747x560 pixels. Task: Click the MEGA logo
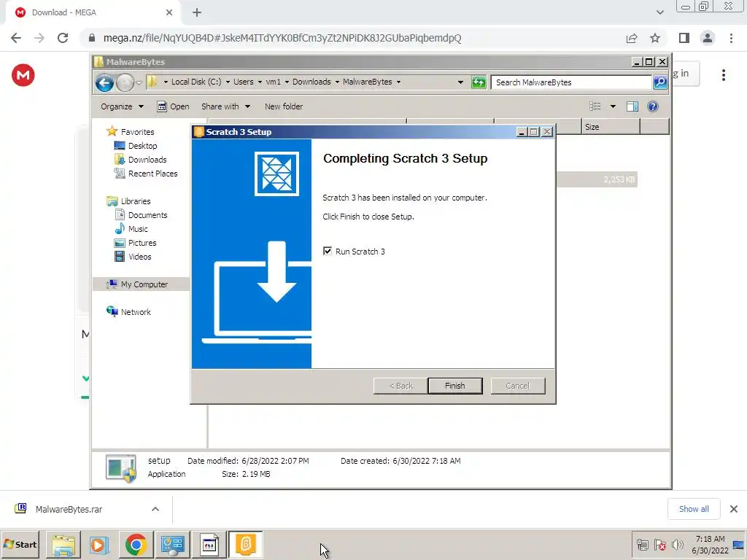[23, 75]
